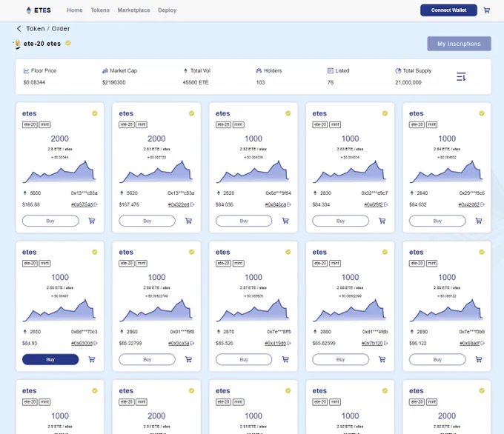504x434 pixels.
Task: Click the price chart on the 2.8 ETE card
Action: click(x=59, y=172)
